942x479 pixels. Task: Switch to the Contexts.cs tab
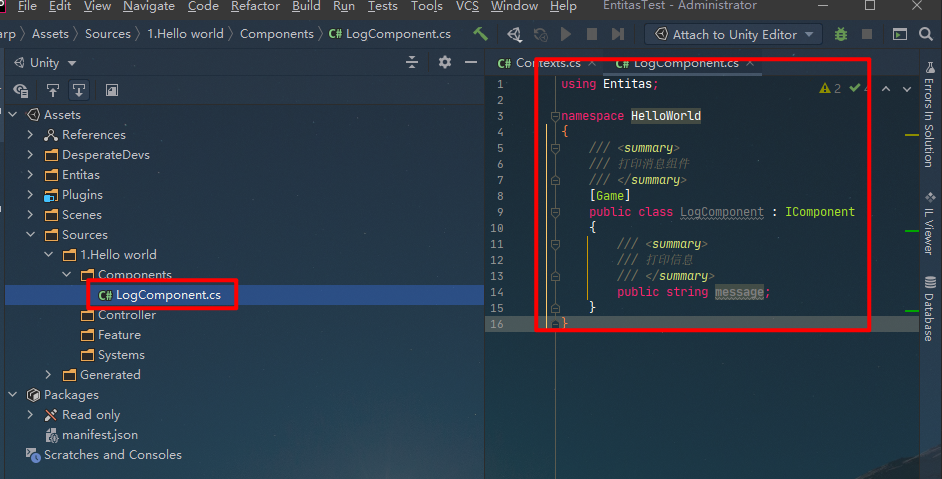(541, 62)
